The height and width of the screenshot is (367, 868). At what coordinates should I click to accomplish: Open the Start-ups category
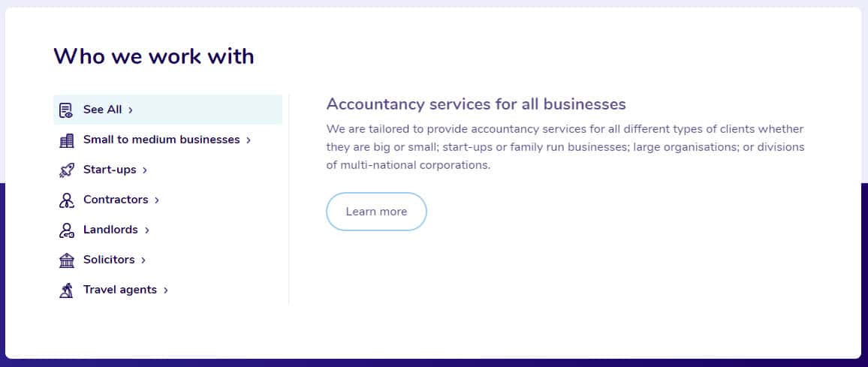167,170
